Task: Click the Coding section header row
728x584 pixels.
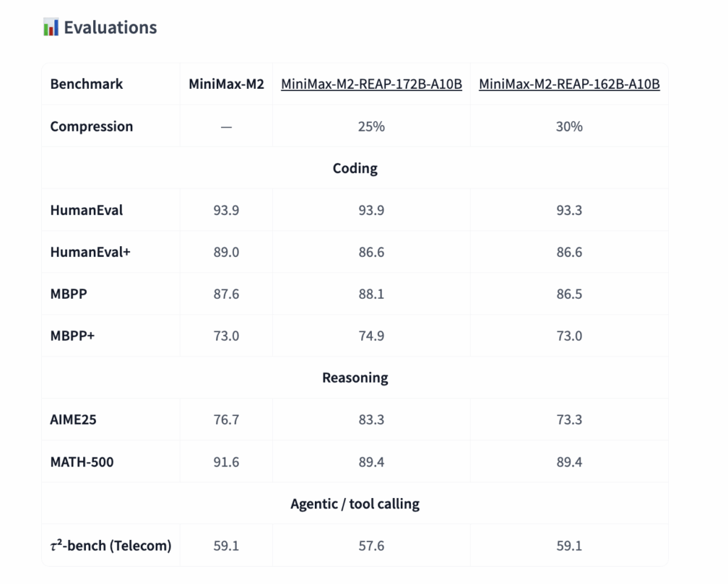Action: click(x=355, y=169)
